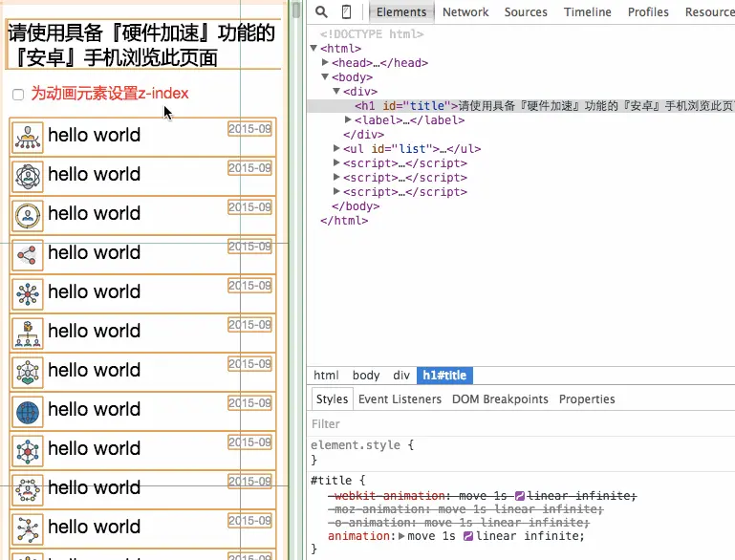Select the div breadcrumb item

click(401, 376)
